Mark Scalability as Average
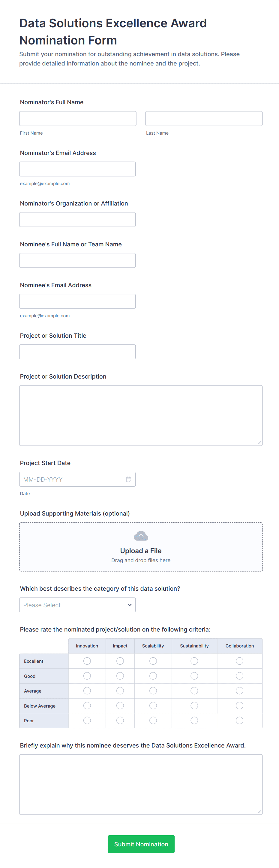 click(153, 690)
